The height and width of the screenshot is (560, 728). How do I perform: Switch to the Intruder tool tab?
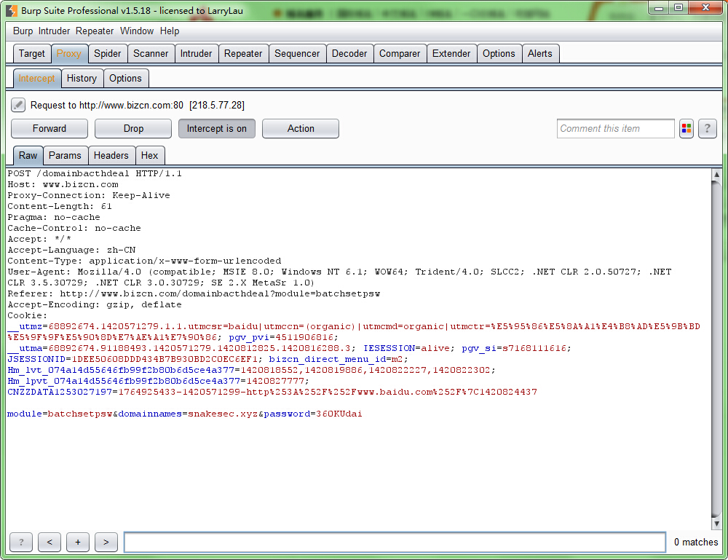pyautogui.click(x=196, y=53)
